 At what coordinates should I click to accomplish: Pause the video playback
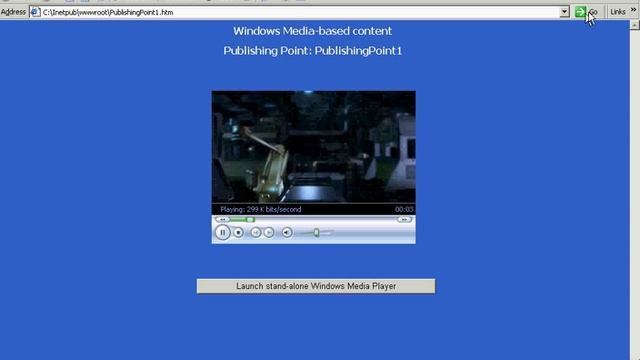[x=222, y=232]
